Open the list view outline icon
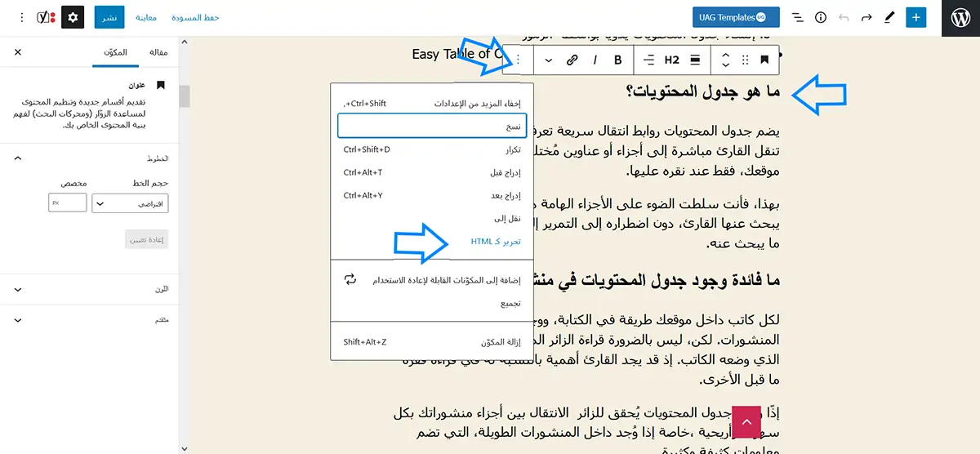The width and height of the screenshot is (980, 454). click(x=798, y=17)
